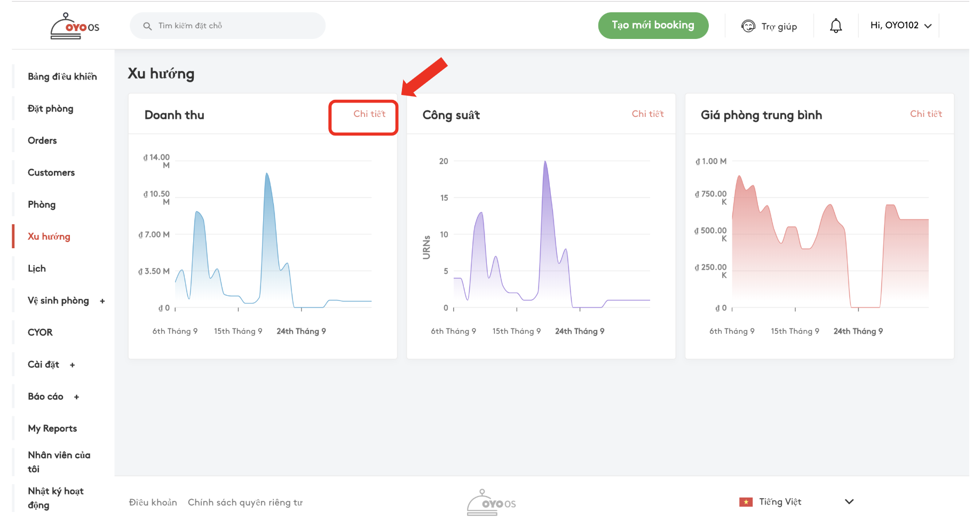This screenshot has width=980, height=520.
Task: Expand Cài đặt plus icon
Action: tap(73, 365)
